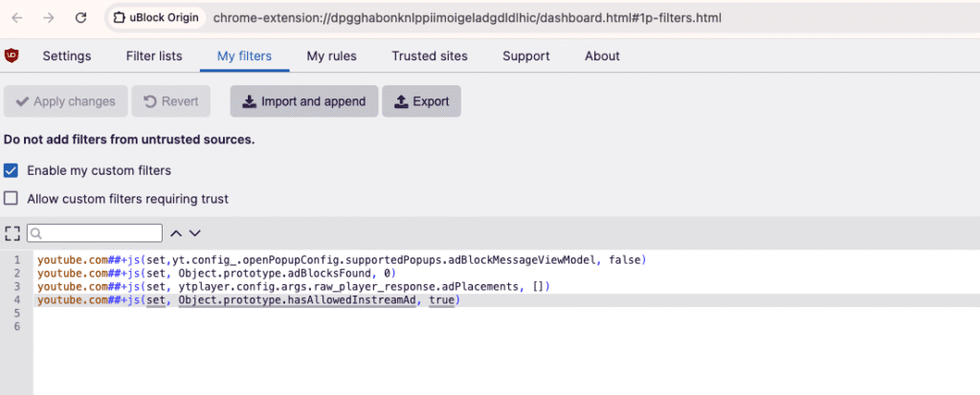Screen dimensions: 980x395
Task: Click the Apply changes button
Action: tap(66, 101)
